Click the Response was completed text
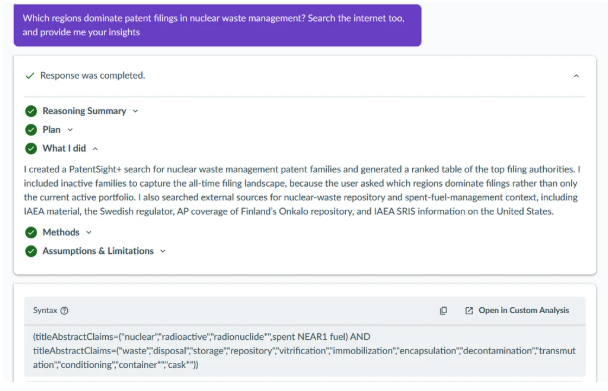 pyautogui.click(x=93, y=76)
